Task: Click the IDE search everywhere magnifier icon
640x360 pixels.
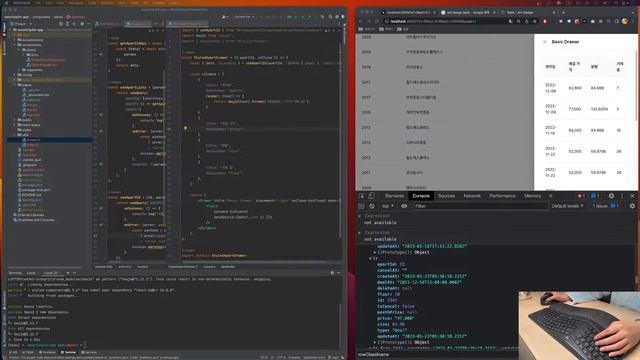Action: pos(330,17)
